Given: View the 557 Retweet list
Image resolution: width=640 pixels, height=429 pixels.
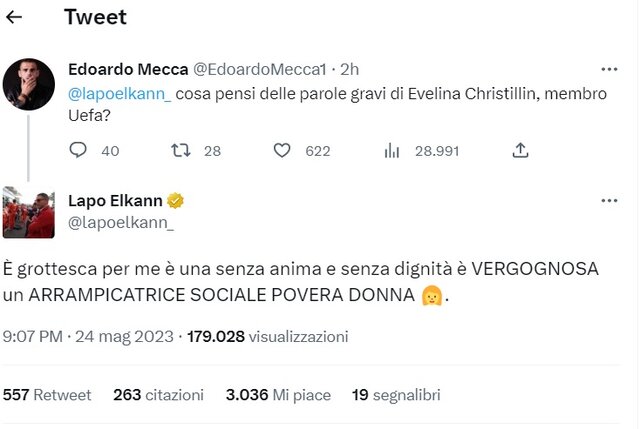Looking at the screenshot, I should [x=47, y=395].
